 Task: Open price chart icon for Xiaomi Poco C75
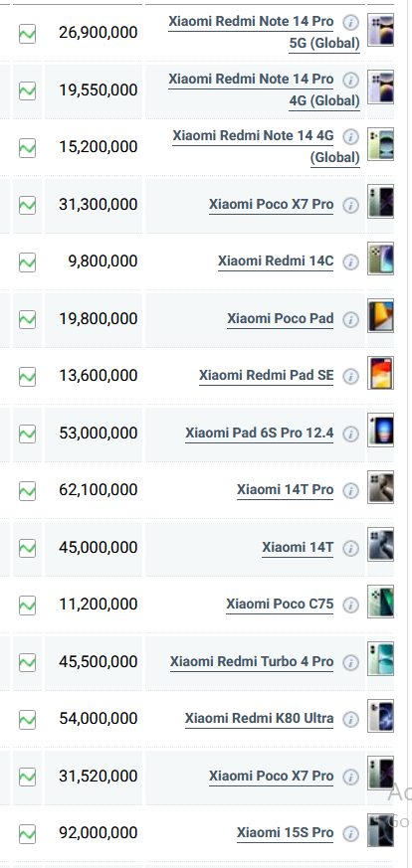pos(27,606)
